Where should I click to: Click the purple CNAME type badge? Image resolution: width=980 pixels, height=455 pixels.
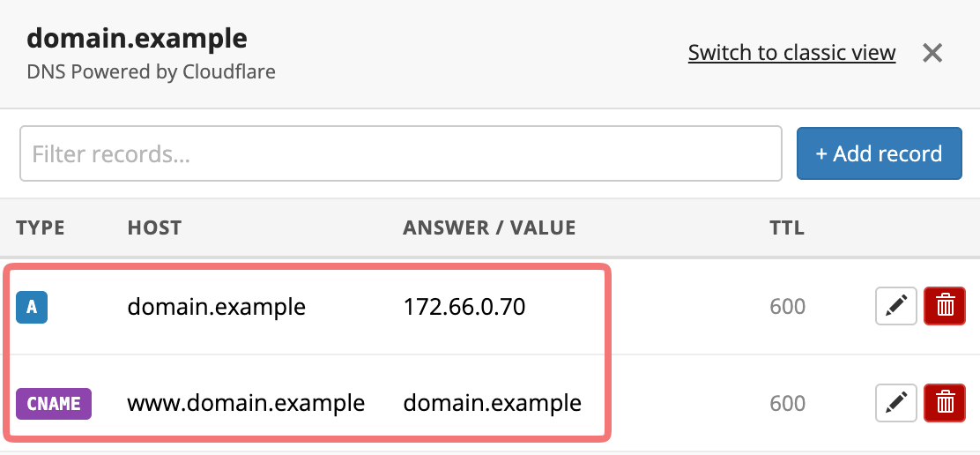pos(54,404)
